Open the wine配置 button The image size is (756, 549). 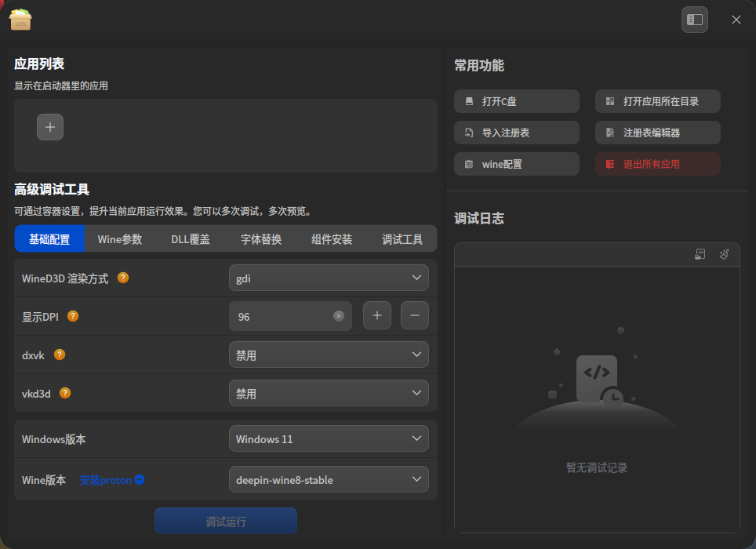point(517,164)
